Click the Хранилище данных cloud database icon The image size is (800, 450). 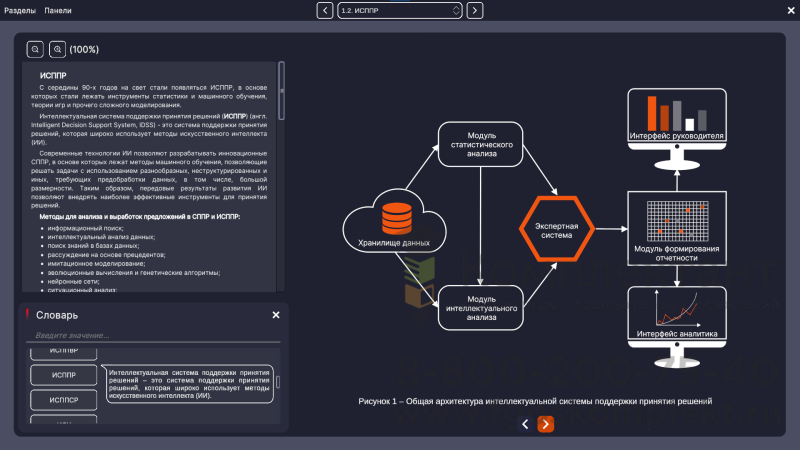point(394,222)
